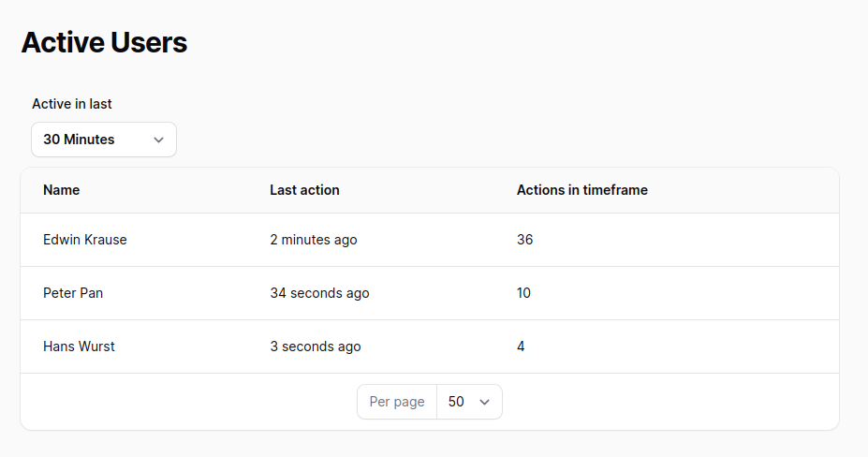Select the Peter Pan user name

(x=73, y=293)
